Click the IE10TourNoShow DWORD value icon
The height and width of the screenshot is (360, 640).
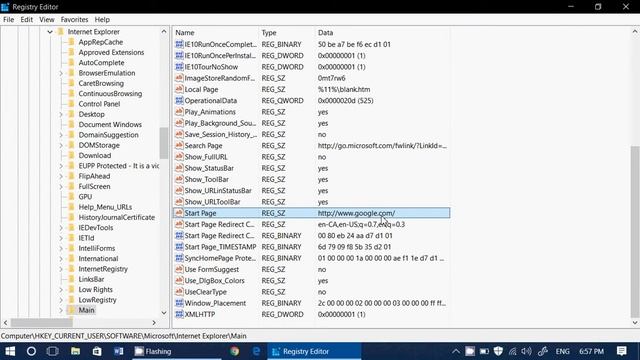179,67
